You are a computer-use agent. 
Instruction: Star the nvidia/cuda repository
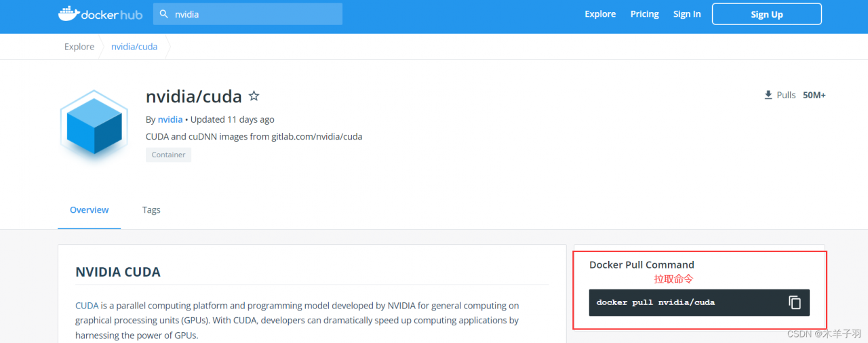pos(254,96)
